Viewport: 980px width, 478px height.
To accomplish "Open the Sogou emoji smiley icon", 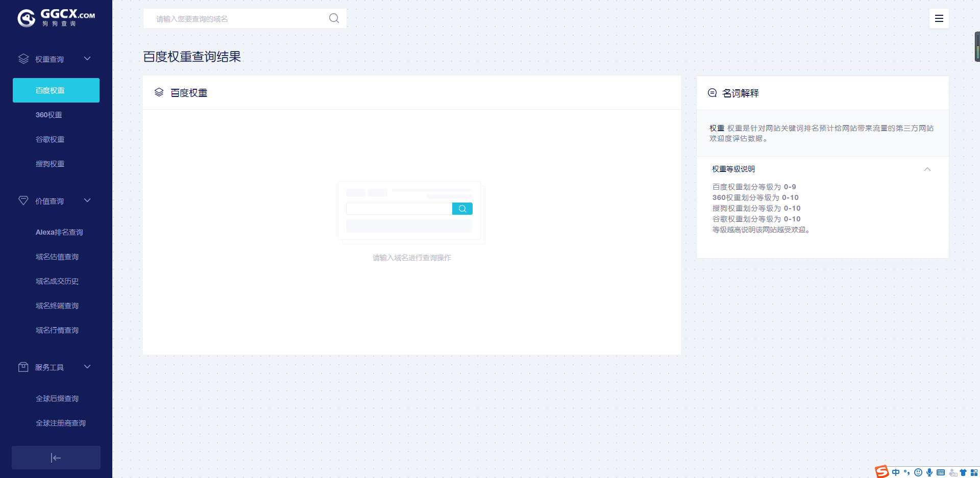I will click(x=918, y=472).
